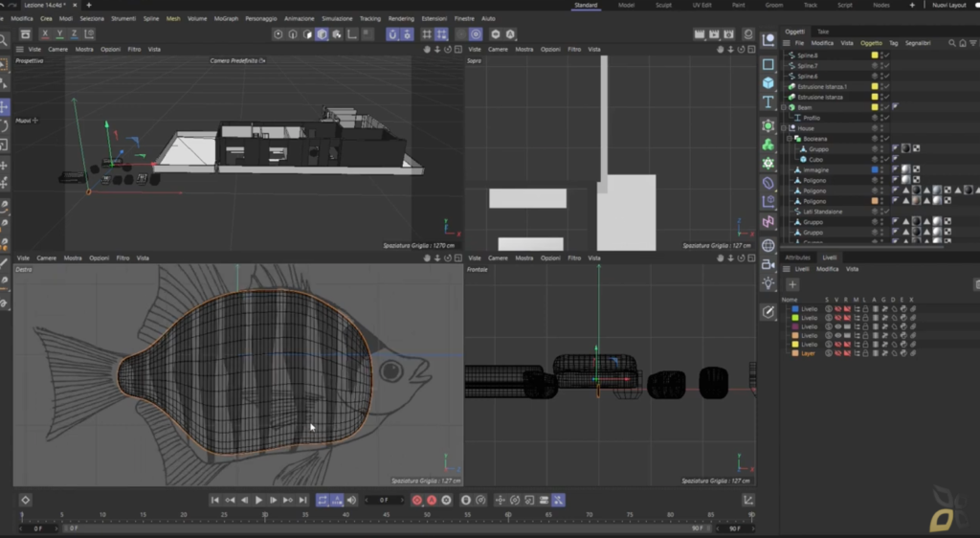
Task: Toggle visibility eye of orange Layer
Action: click(837, 353)
